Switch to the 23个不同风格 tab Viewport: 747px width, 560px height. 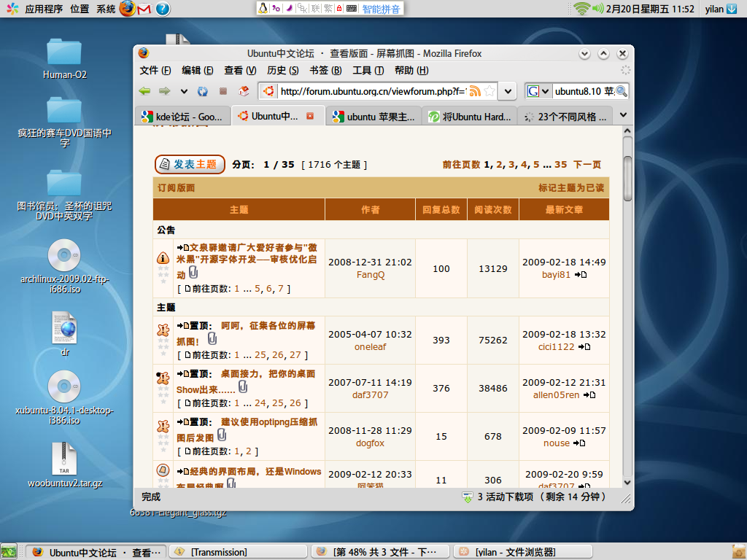(x=565, y=117)
